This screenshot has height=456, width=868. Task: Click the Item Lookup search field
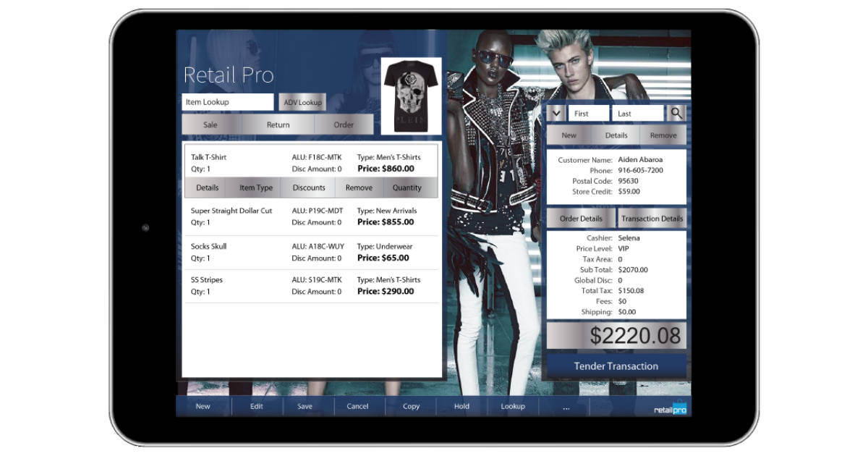pos(226,101)
